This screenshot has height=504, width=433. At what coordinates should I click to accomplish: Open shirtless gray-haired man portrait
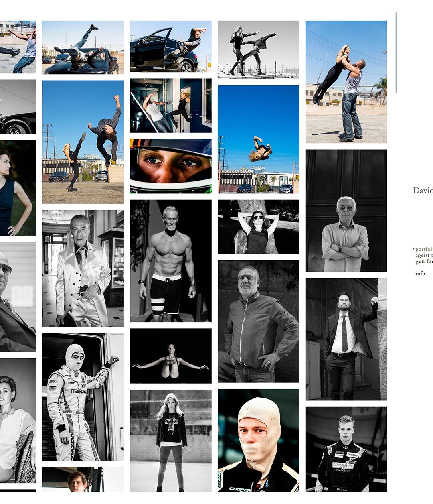pos(171,261)
